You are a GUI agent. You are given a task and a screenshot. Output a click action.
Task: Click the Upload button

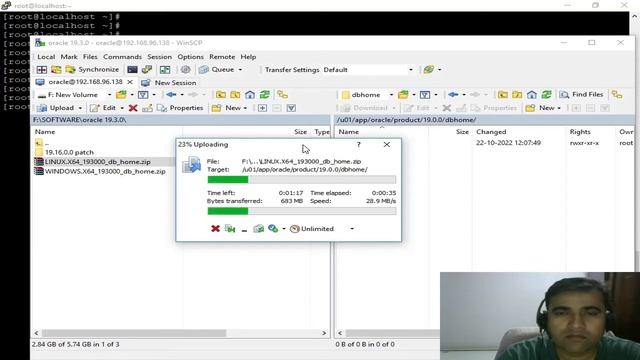56,108
